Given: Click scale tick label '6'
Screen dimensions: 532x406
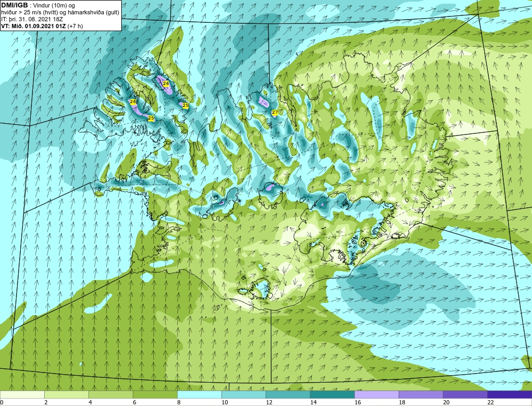Looking at the screenshot, I should (135, 402).
